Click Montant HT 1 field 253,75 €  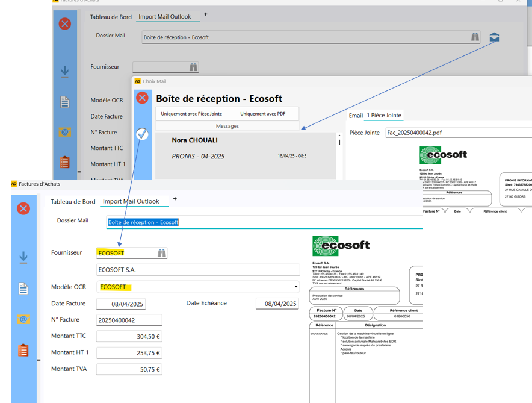(x=129, y=353)
